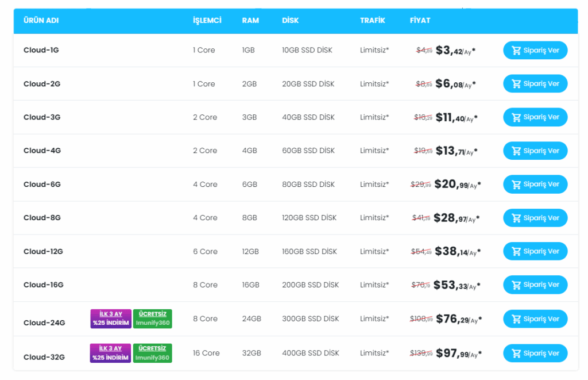Viewport: 588px width, 380px height.
Task: Click the cart icon in Cloud-3G row
Action: [x=516, y=117]
